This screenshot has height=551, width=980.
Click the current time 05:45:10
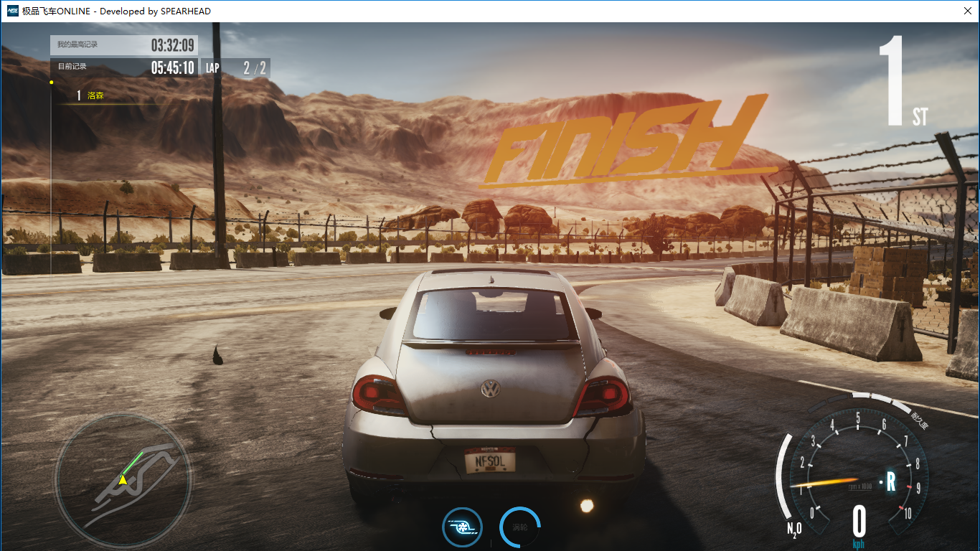tap(172, 68)
